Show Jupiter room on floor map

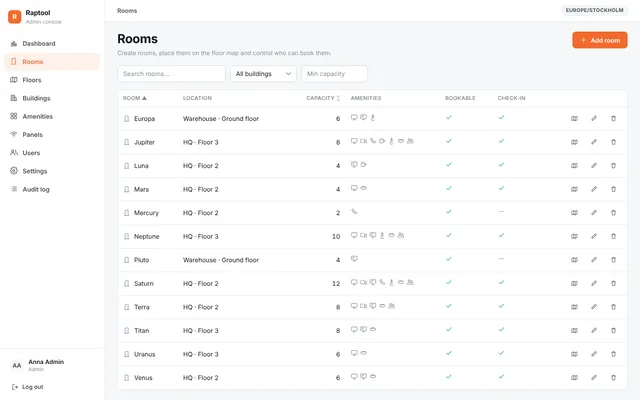[574, 142]
